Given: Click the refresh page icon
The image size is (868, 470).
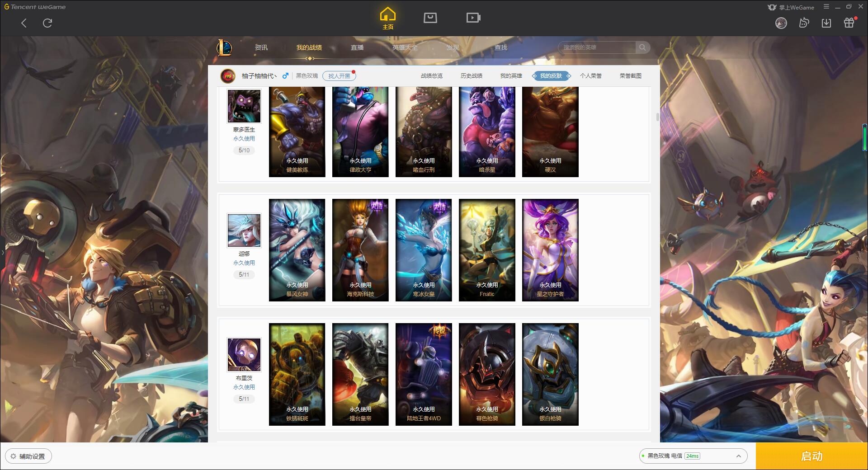Looking at the screenshot, I should click(x=47, y=23).
